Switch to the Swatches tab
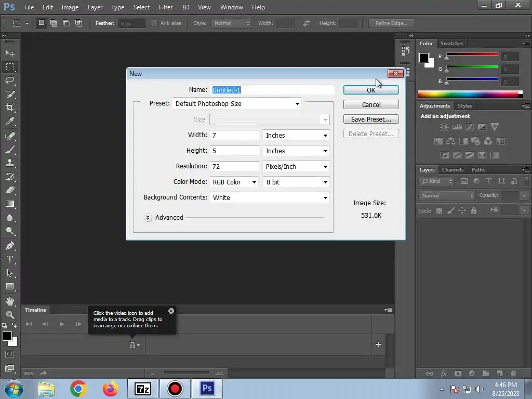 451,44
